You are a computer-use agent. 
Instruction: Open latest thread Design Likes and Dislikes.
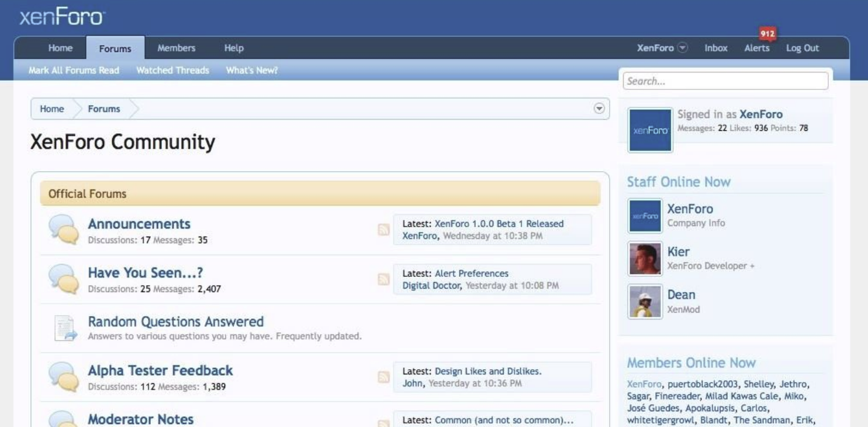(x=488, y=371)
